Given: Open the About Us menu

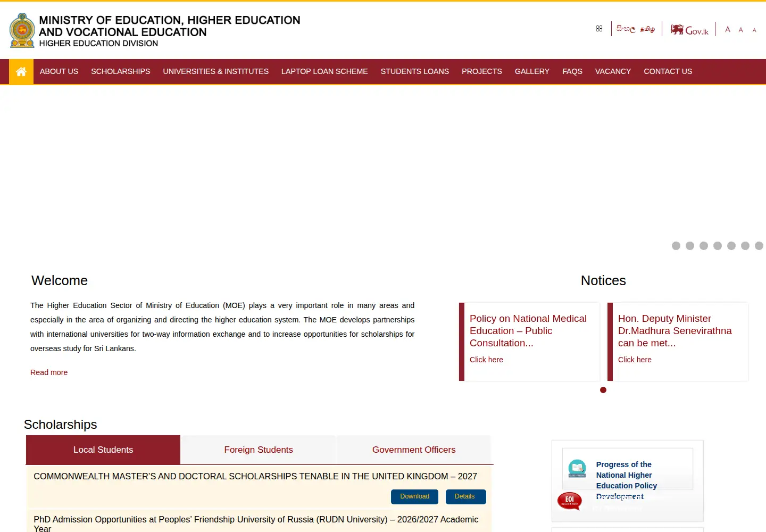Looking at the screenshot, I should click(59, 71).
